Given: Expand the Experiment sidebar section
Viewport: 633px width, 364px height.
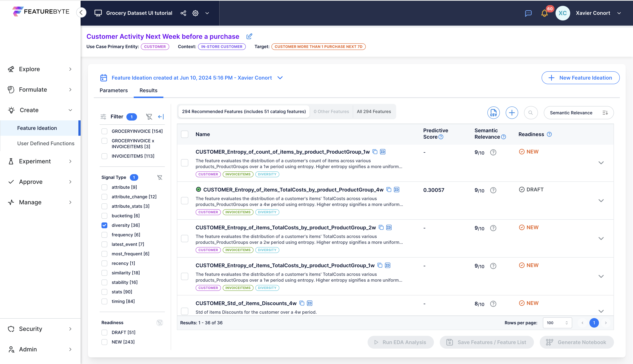Looking at the screenshot, I should [x=40, y=162].
